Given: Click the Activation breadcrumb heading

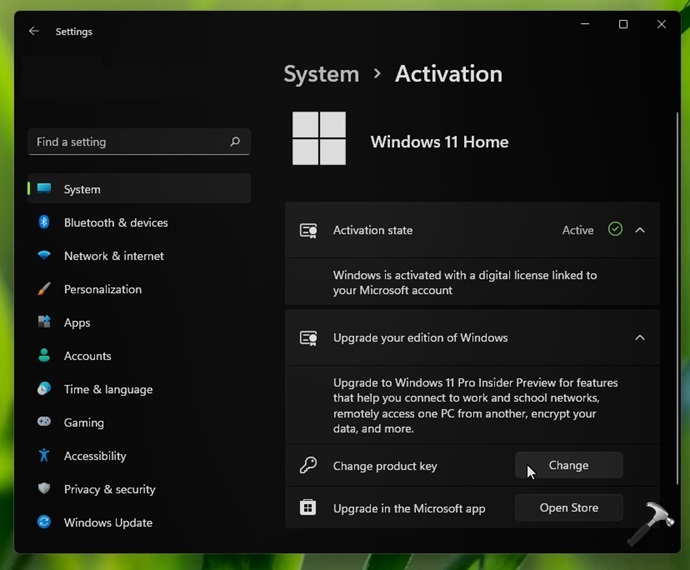Looking at the screenshot, I should [x=448, y=74].
